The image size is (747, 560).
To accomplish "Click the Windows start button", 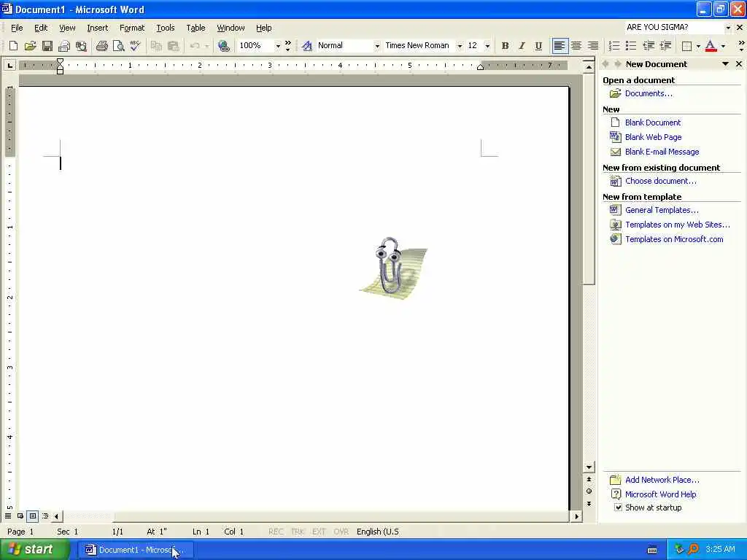I will [34, 550].
